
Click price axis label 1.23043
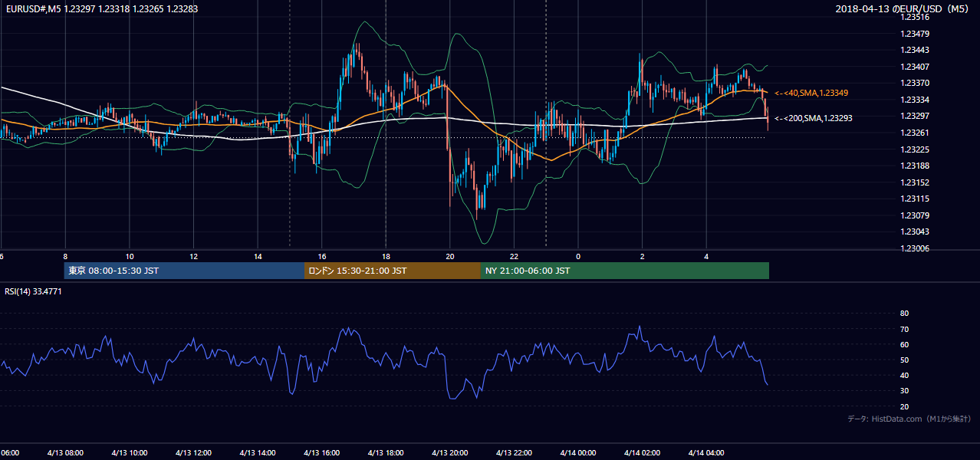[915, 232]
